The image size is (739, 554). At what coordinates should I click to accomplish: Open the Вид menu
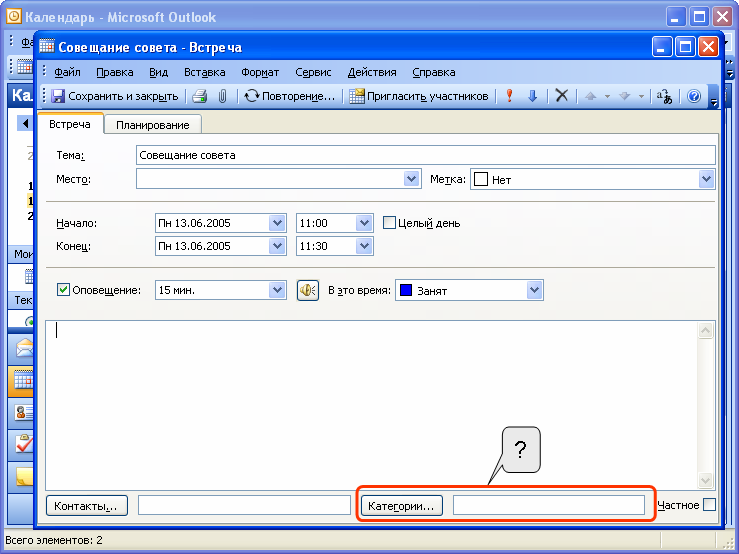click(158, 72)
